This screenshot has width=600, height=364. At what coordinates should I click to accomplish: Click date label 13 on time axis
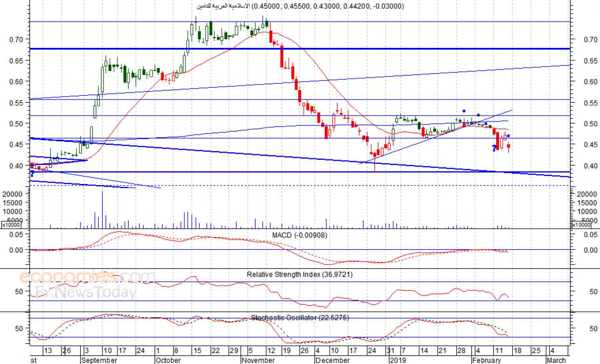point(48,351)
